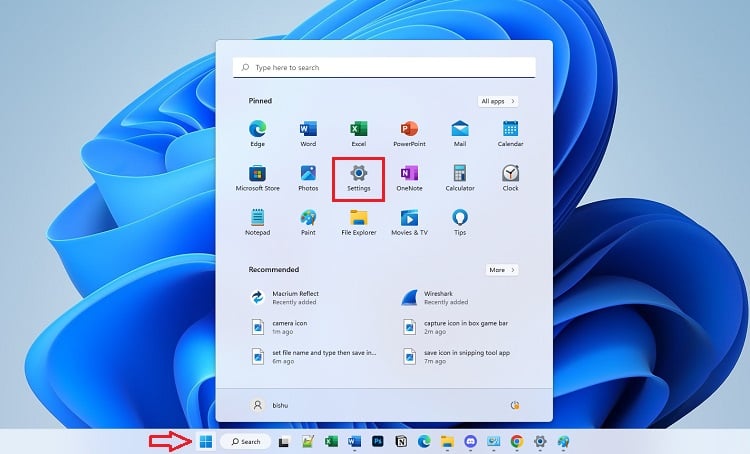Expand the All apps list

coord(498,101)
